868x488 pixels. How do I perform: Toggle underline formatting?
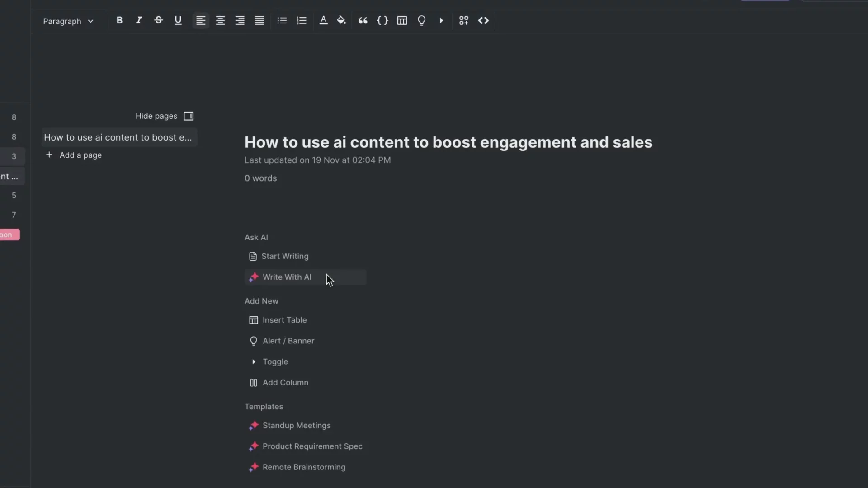(x=178, y=20)
